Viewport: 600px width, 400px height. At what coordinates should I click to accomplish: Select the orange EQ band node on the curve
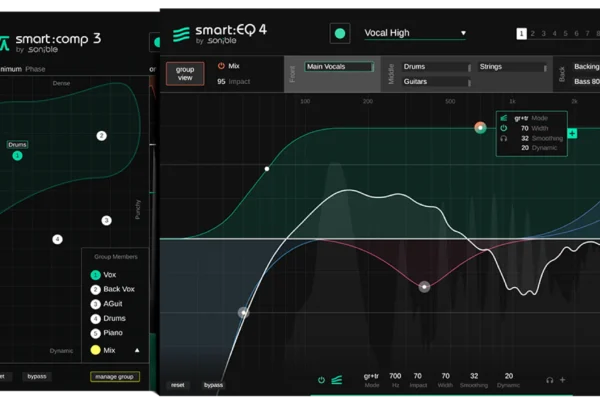480,128
